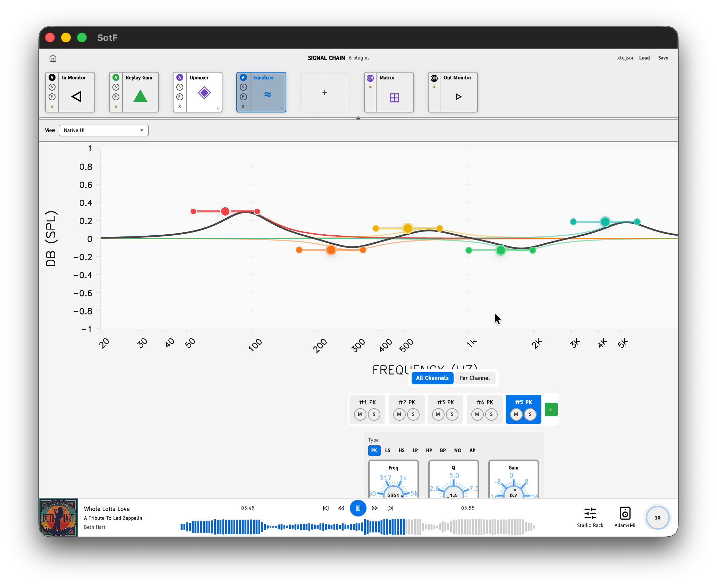Select band #4 PK

point(485,402)
